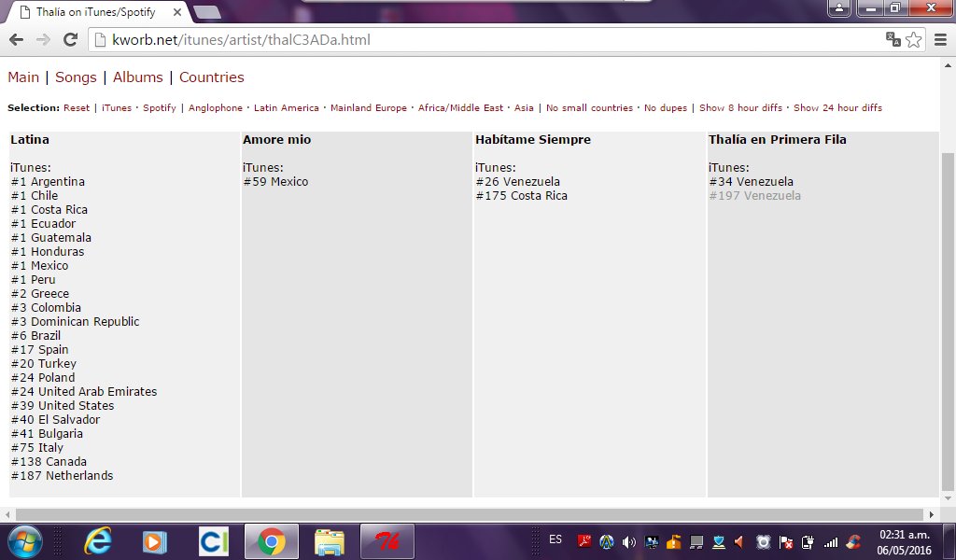Click Show 24 hour diffs

837,108
